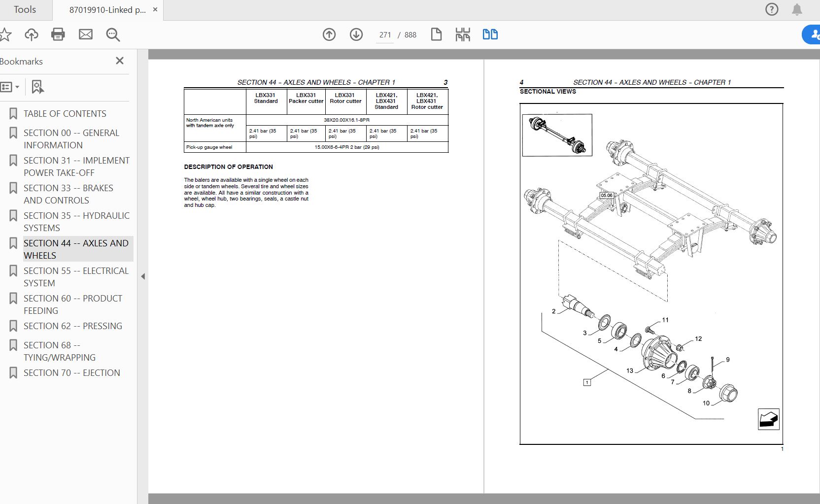Open sign-in account icon
Screen dimensions: 820x504
click(x=813, y=34)
